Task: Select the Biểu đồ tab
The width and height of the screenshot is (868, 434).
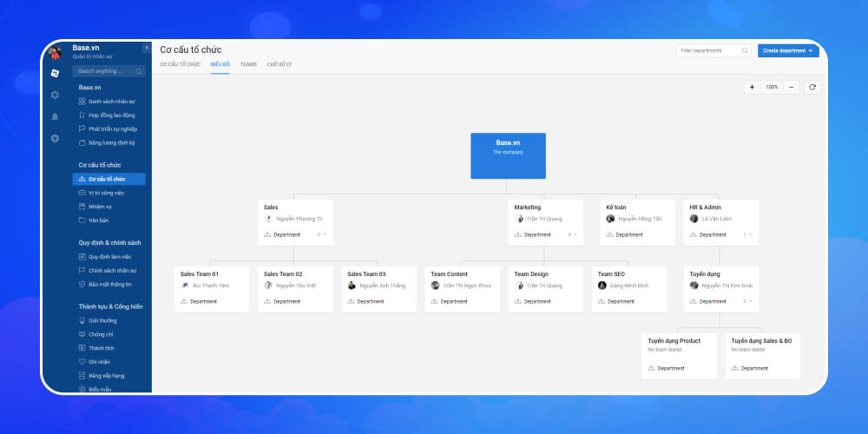Action: pyautogui.click(x=220, y=64)
